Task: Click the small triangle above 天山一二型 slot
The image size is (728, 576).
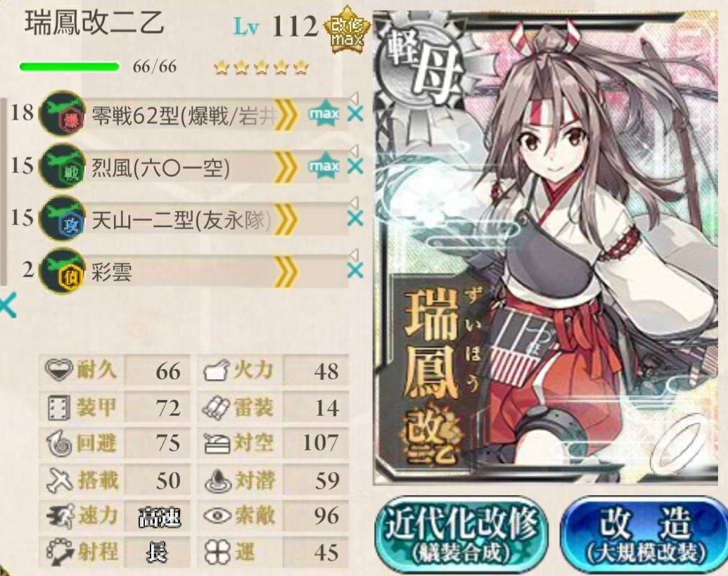Action: coord(354,203)
